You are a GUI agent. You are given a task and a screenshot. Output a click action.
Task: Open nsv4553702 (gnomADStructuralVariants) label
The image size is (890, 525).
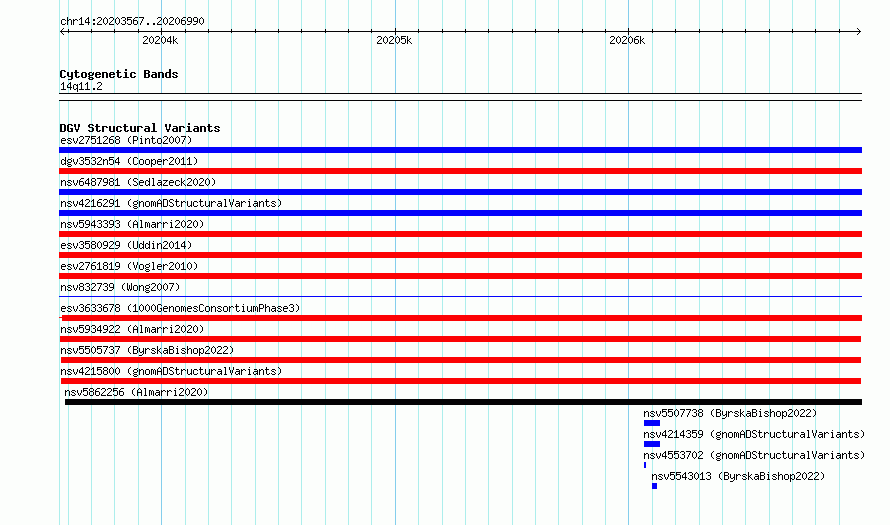click(754, 455)
